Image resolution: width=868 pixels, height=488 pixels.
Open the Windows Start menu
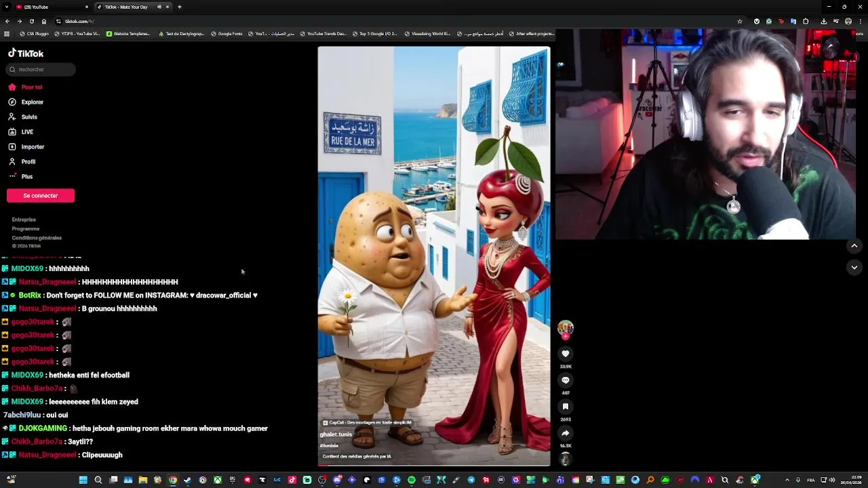[83, 480]
